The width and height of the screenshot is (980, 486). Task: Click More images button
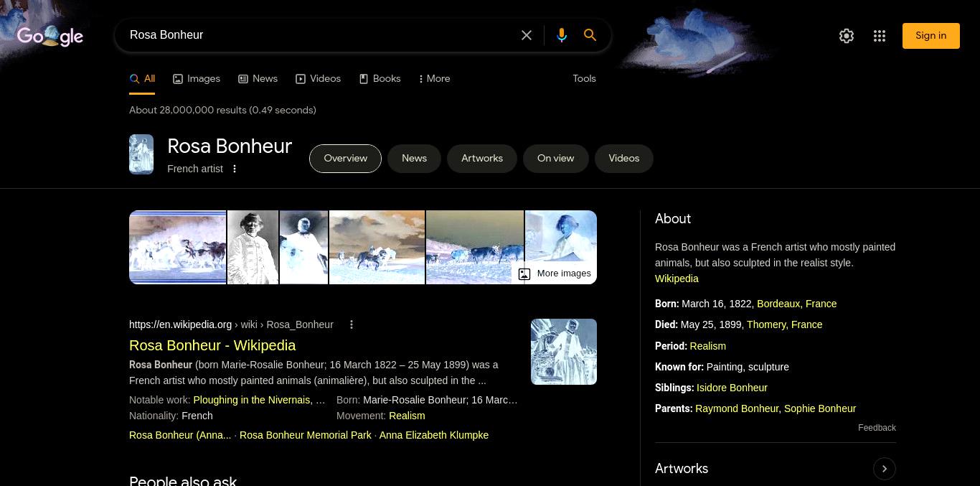click(x=555, y=274)
